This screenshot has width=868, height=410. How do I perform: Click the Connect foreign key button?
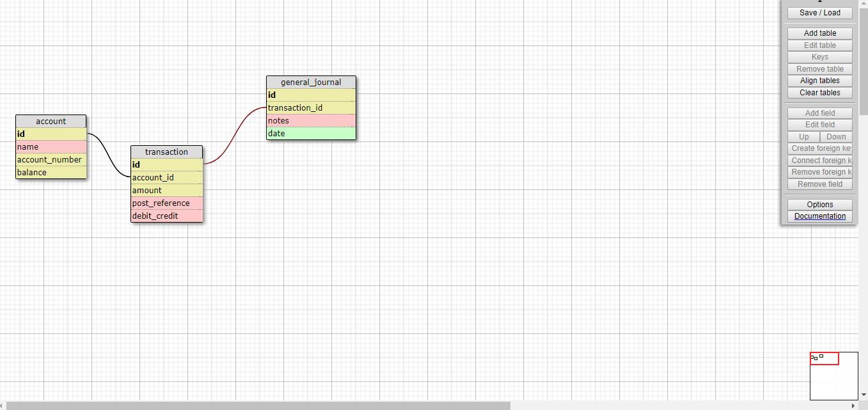[819, 161]
